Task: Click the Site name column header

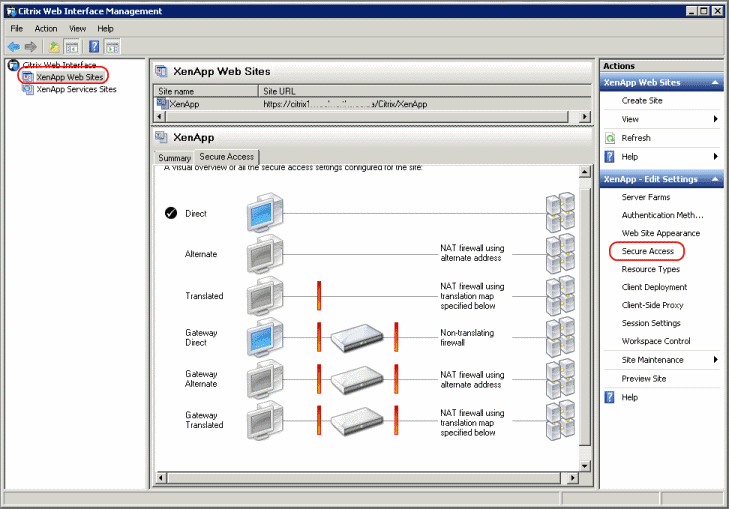Action: [206, 91]
